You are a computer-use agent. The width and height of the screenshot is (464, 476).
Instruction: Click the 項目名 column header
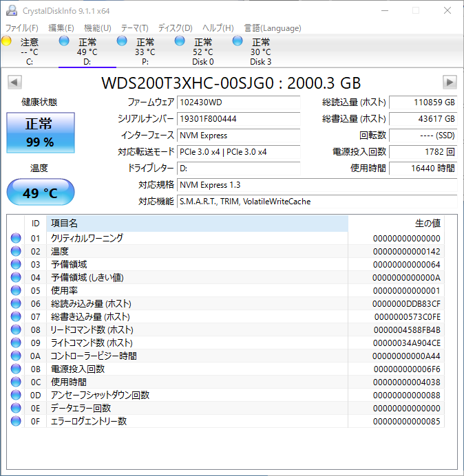(x=197, y=224)
